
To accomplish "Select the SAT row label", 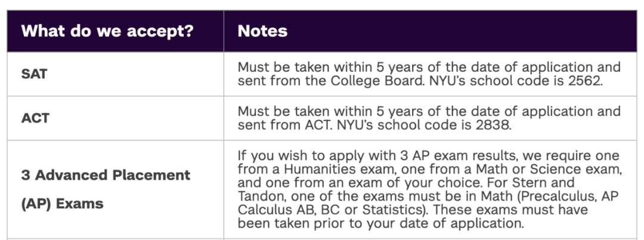I will click(35, 74).
